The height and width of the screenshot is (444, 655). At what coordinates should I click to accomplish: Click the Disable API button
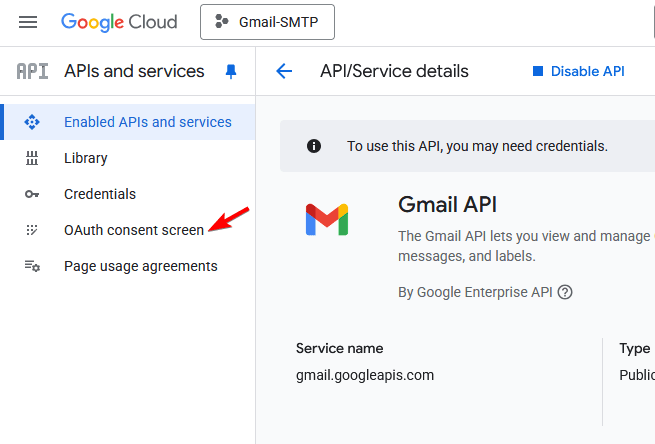click(579, 71)
